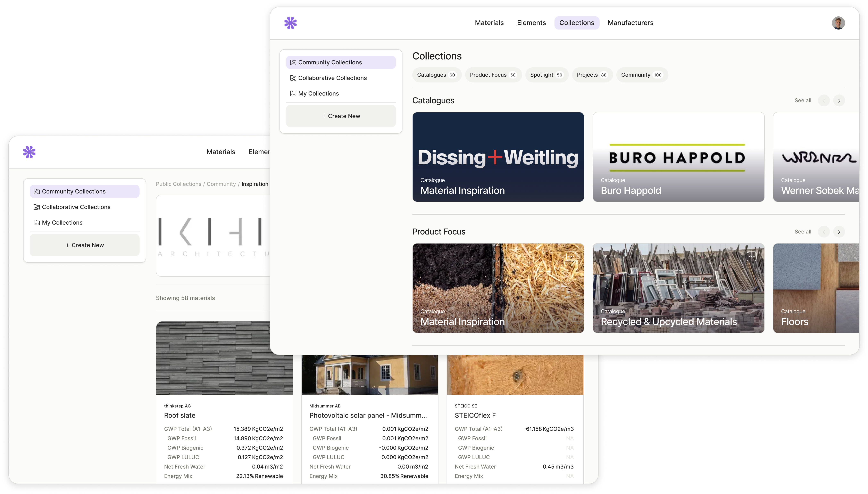The width and height of the screenshot is (868, 494).
Task: Click the Inspiration breadcrumb text
Action: [x=255, y=184]
